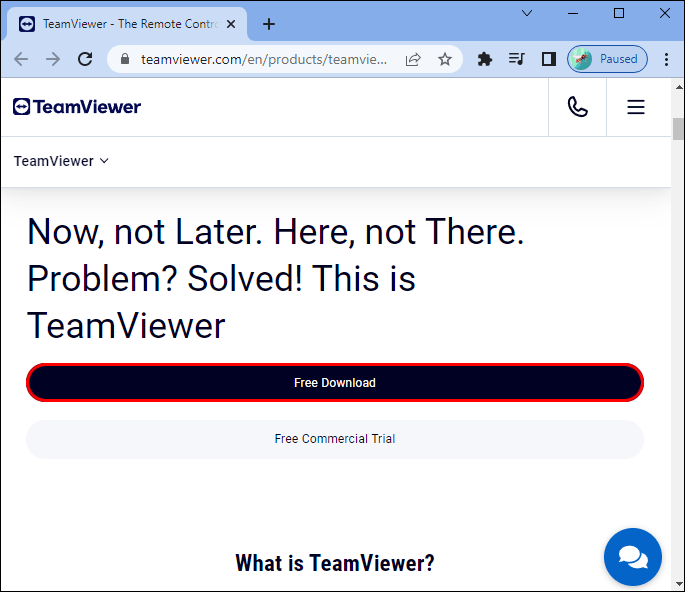Go forward to the next page
The image size is (685, 592).
[x=53, y=59]
